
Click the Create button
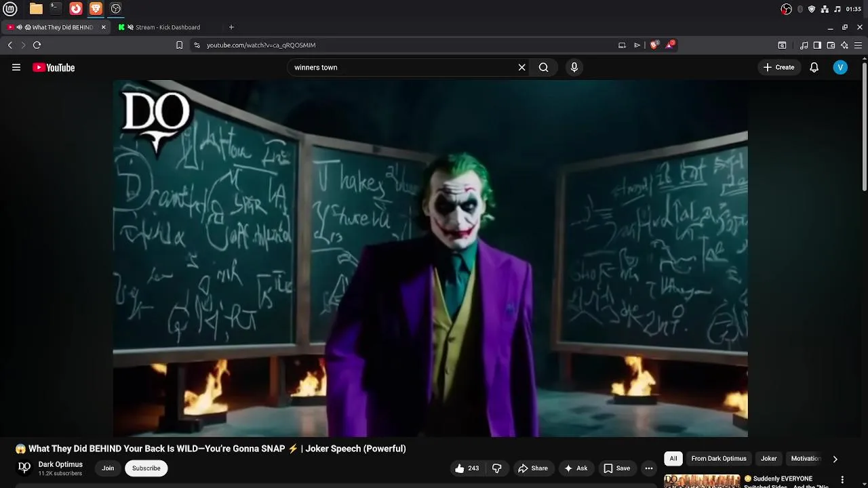[x=778, y=67]
